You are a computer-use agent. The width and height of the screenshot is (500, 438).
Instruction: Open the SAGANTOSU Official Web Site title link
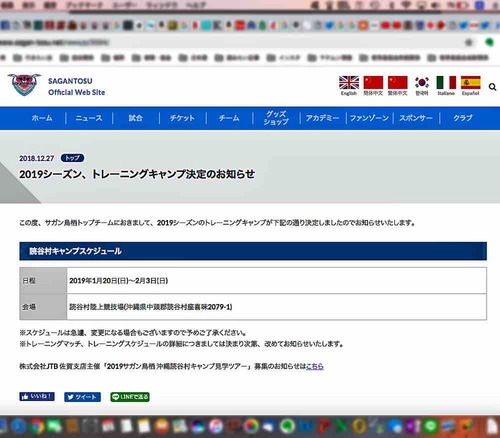coord(76,87)
